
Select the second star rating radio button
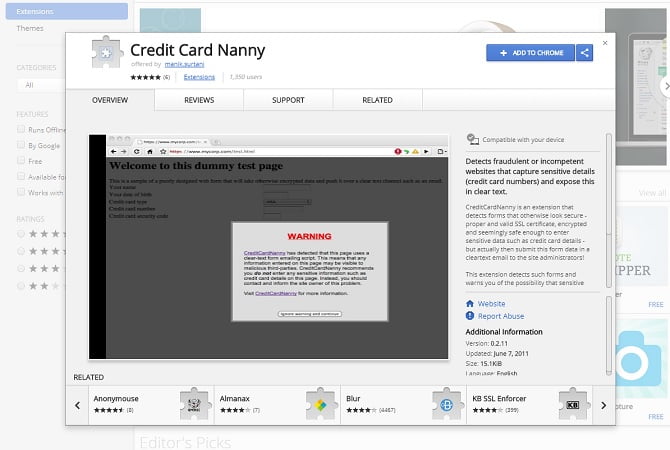tap(21, 251)
